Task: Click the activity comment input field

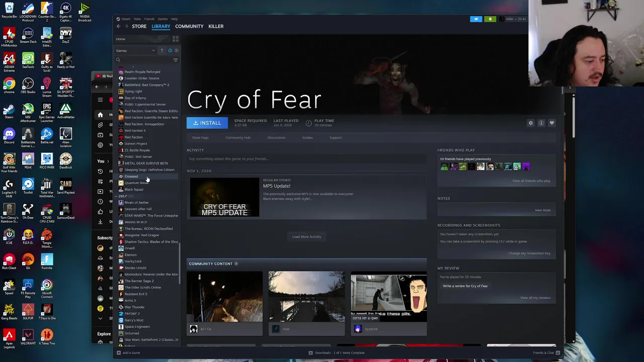Action: point(306,159)
